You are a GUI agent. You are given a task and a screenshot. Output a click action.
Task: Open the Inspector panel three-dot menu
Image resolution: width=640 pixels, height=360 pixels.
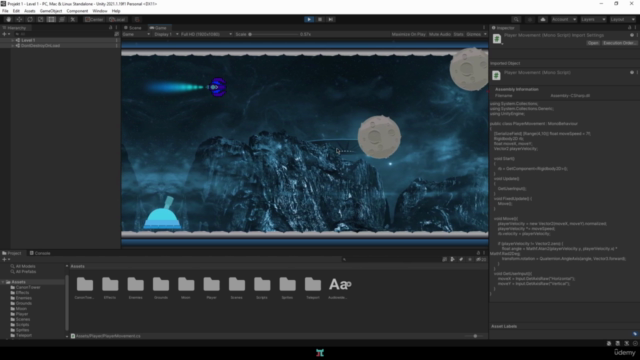click(x=636, y=27)
